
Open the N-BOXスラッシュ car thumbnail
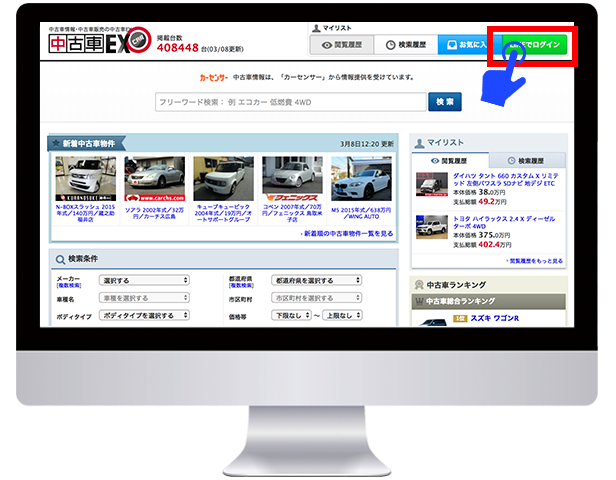tap(84, 179)
